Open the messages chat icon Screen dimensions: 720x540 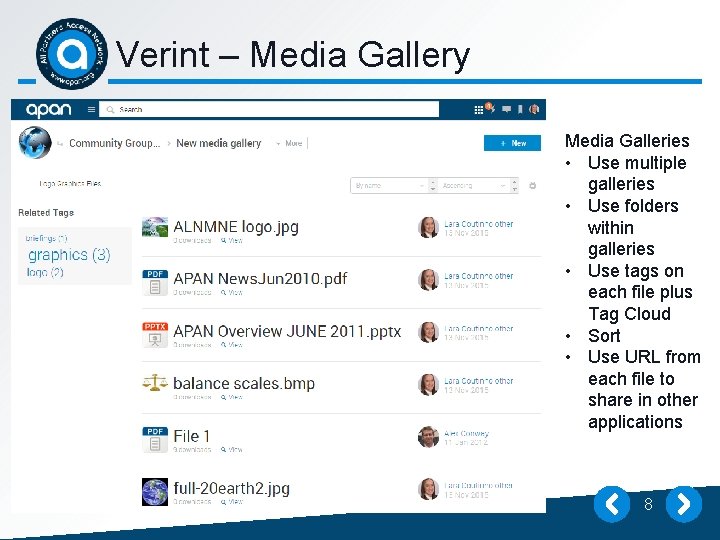[x=506, y=109]
